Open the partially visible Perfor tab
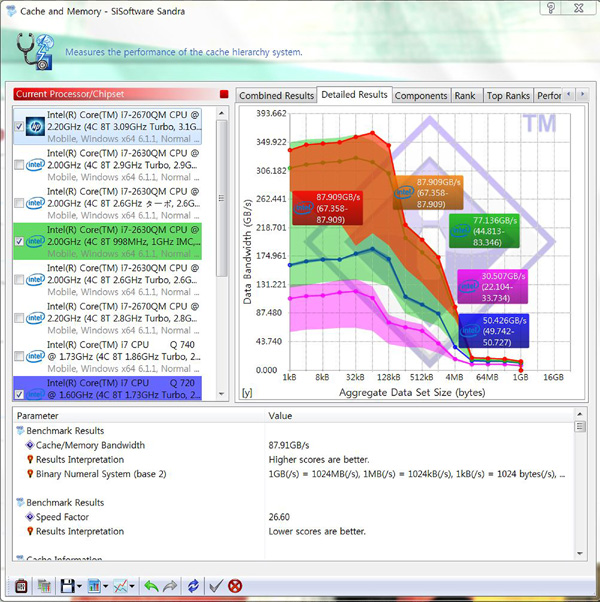 coord(549,95)
